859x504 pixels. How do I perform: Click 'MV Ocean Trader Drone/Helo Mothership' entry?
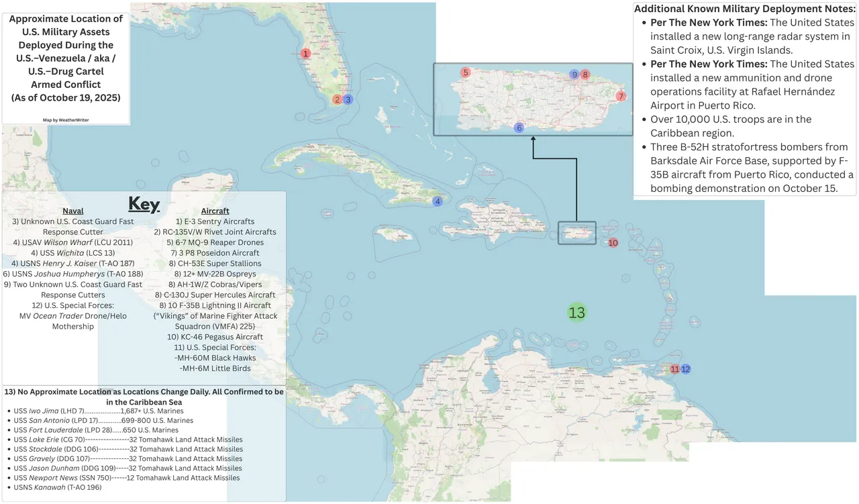coord(72,321)
